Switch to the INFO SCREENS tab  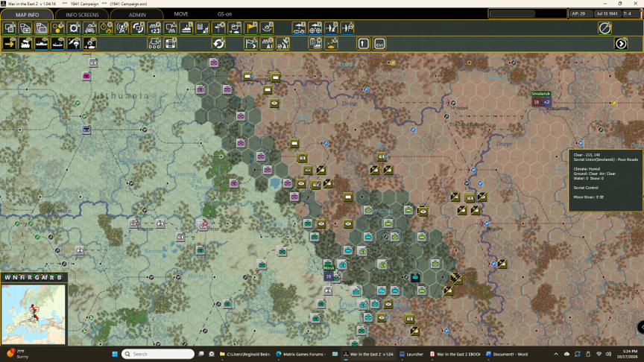[82, 14]
